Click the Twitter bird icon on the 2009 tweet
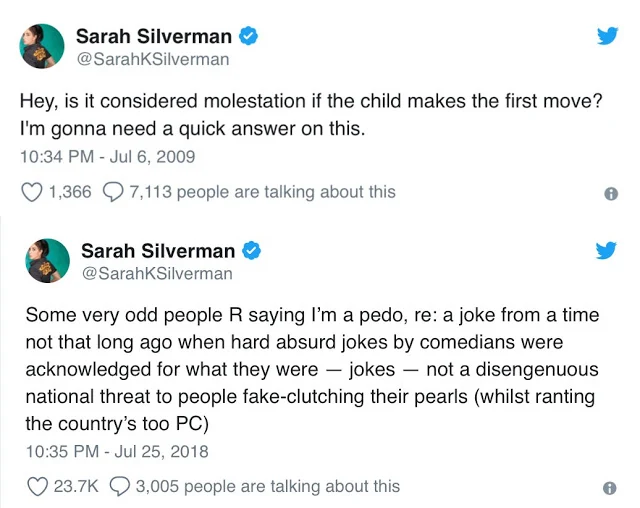 (607, 36)
